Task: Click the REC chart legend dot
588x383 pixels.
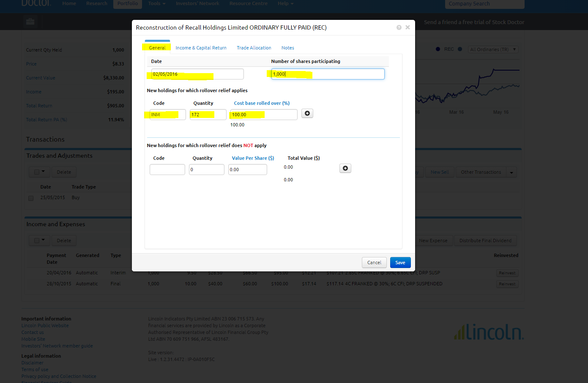Action: [438, 49]
